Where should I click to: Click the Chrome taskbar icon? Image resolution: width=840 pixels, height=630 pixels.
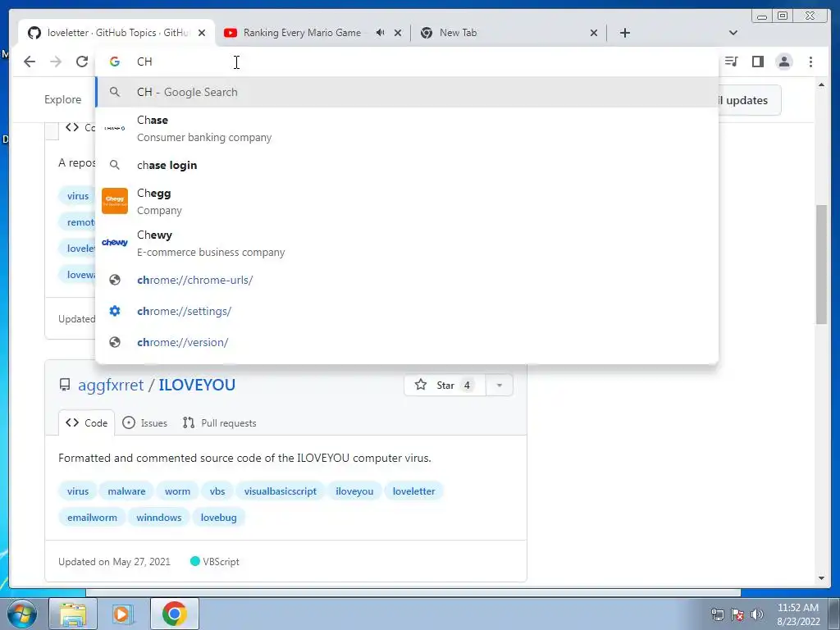pos(174,614)
